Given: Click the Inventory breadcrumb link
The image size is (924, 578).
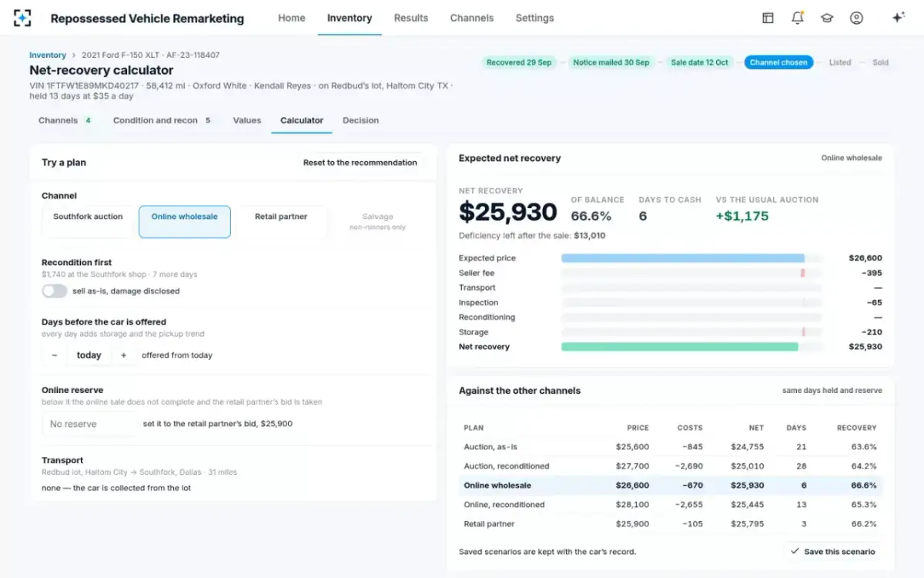Looking at the screenshot, I should tap(48, 55).
